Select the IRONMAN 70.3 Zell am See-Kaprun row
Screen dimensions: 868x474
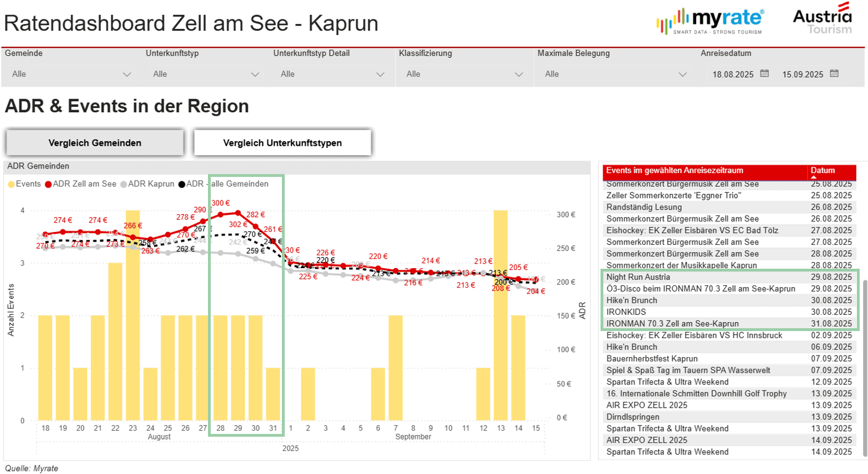(672, 324)
